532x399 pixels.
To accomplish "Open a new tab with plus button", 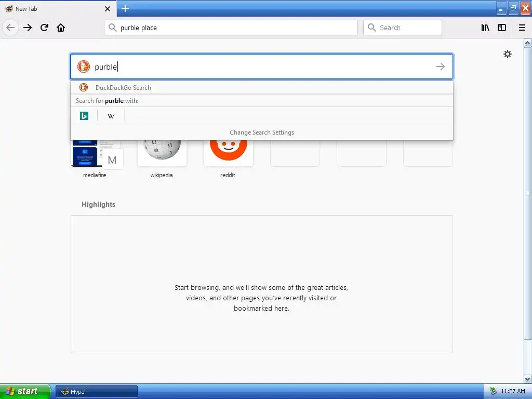I will tap(125, 8).
